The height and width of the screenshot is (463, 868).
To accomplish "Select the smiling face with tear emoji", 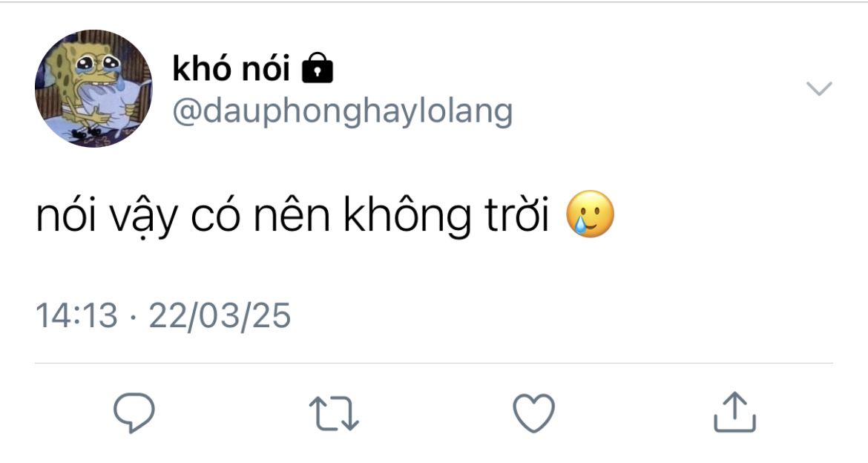I will pos(591,214).
